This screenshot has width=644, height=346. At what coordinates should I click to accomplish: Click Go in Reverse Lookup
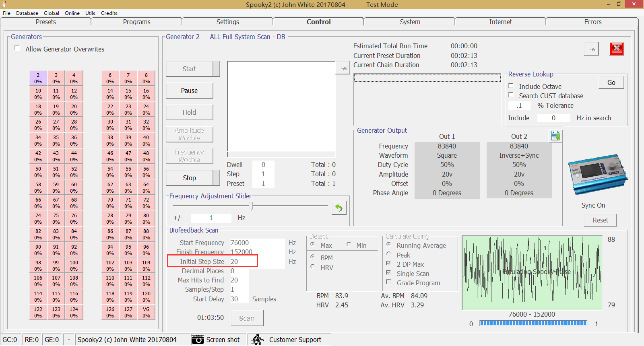[x=611, y=82]
